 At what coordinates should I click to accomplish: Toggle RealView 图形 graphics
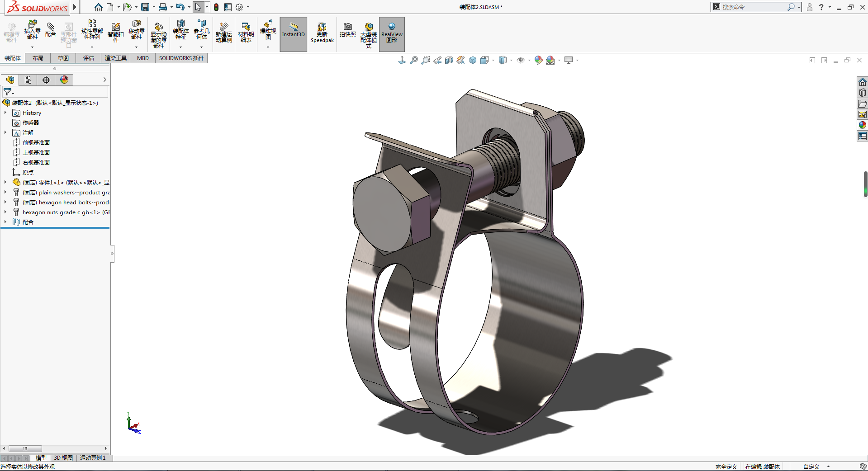[392, 34]
